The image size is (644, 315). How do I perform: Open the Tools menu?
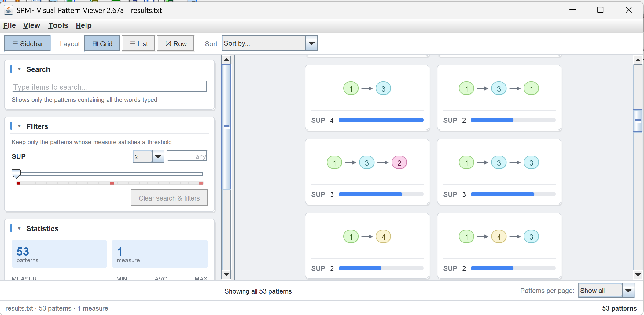(x=58, y=25)
